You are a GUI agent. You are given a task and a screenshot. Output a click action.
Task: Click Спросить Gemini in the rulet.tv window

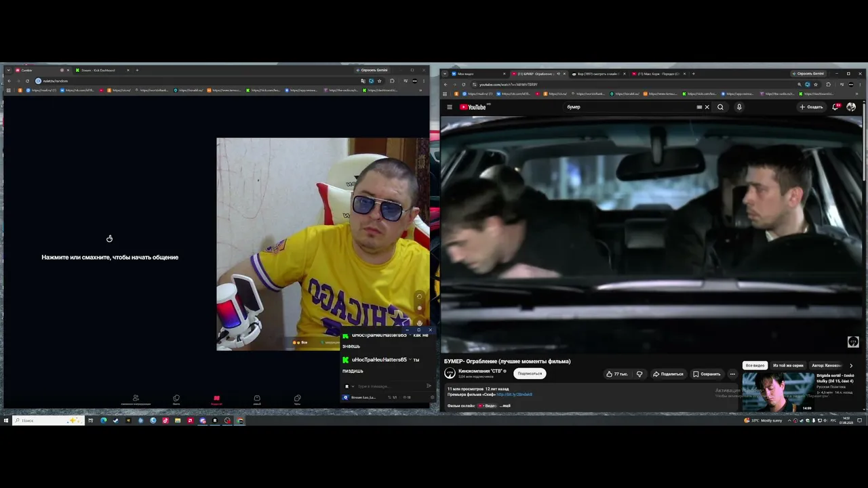coord(372,70)
